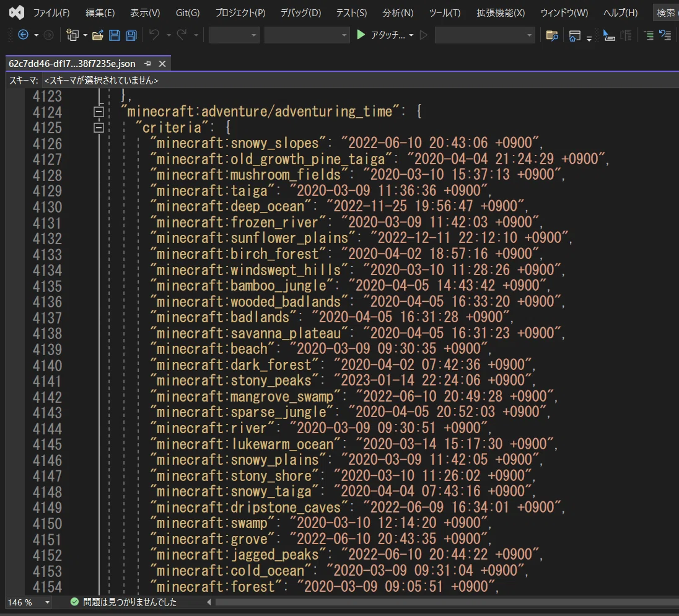This screenshot has height=616, width=679.
Task: Expand the attach button dropdown arrow
Action: point(411,35)
